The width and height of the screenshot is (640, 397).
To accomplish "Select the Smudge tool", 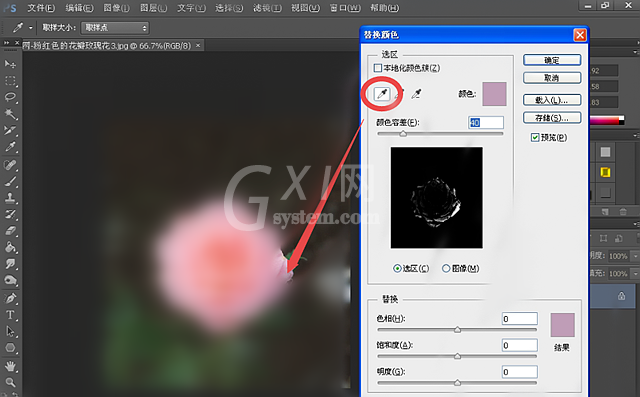I will point(10,264).
